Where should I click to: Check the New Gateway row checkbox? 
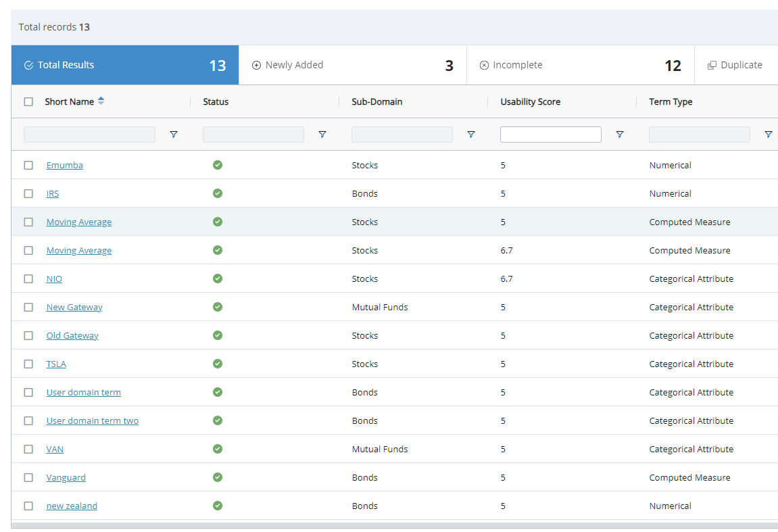[28, 307]
